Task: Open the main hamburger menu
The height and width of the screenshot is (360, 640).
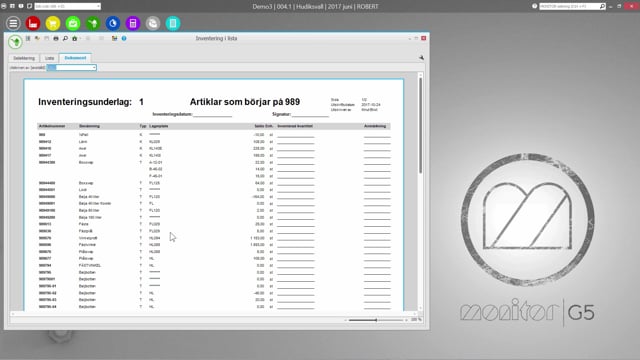Action: tap(13, 23)
